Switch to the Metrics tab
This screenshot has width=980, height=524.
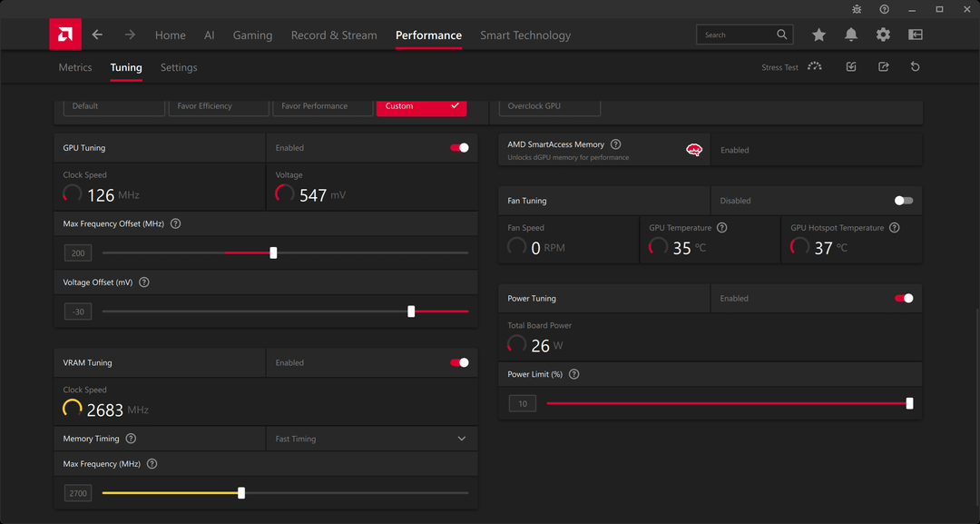coord(75,67)
